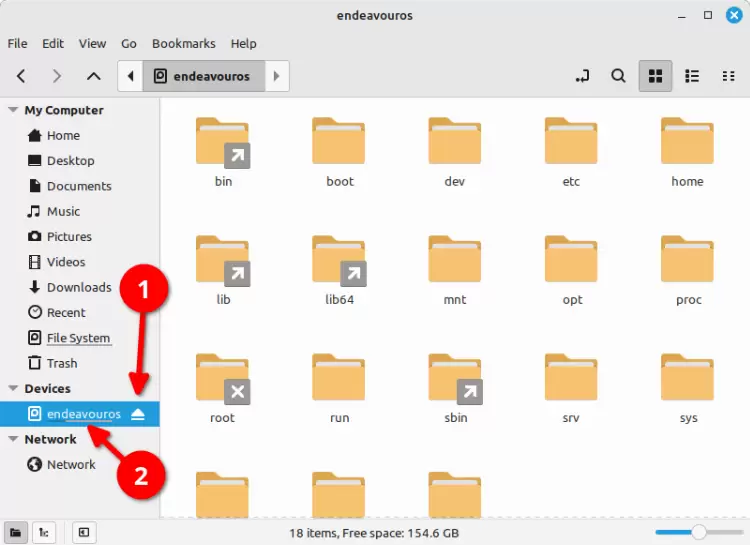Select the dev folder icon
The width and height of the screenshot is (750, 545).
click(455, 141)
